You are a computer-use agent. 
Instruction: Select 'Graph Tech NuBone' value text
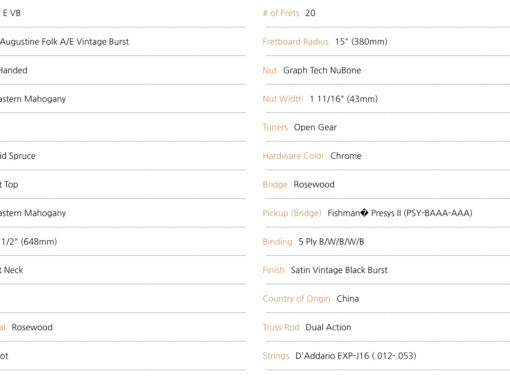[322, 70]
